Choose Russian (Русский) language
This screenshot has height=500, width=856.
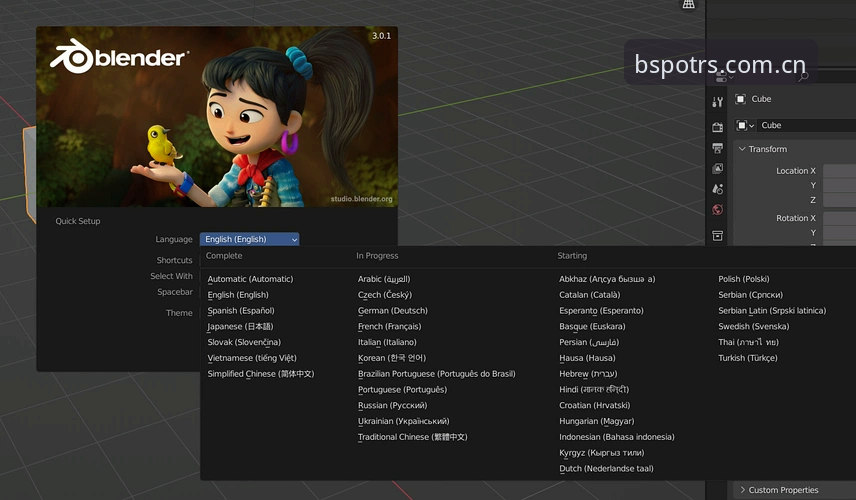(x=392, y=406)
